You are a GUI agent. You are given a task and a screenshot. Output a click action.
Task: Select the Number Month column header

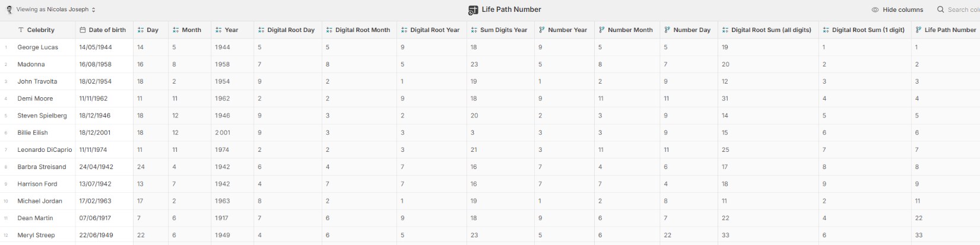tap(627, 30)
